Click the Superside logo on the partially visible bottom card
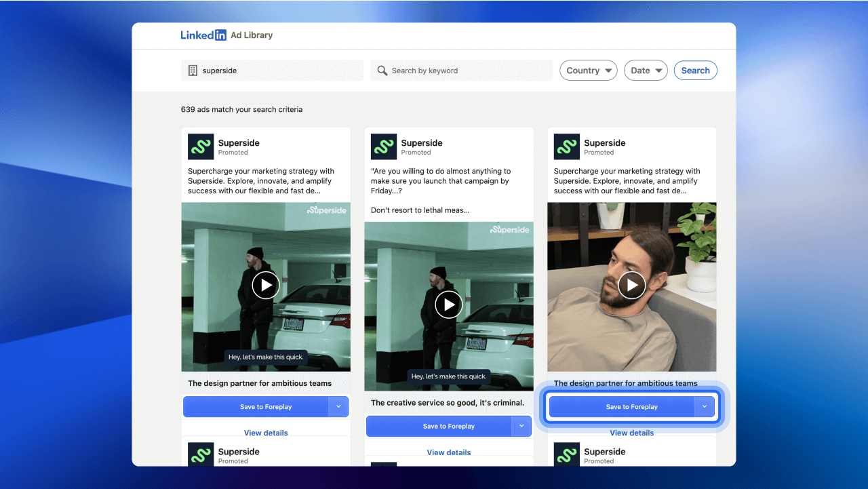 [x=200, y=454]
